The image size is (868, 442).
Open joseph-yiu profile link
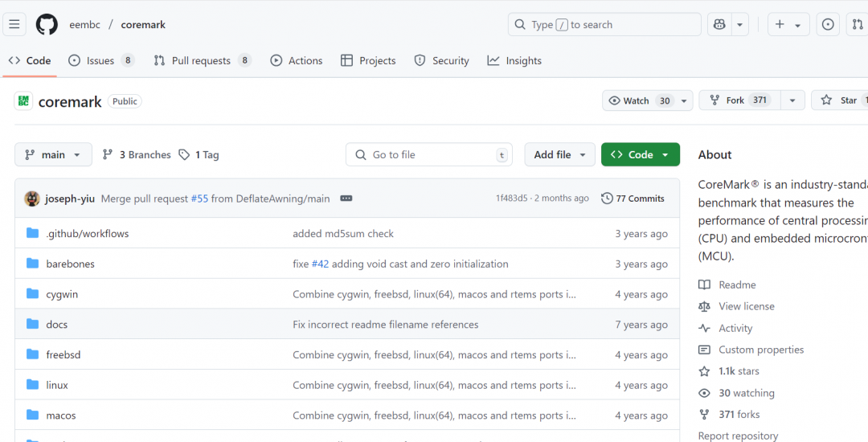(x=70, y=198)
